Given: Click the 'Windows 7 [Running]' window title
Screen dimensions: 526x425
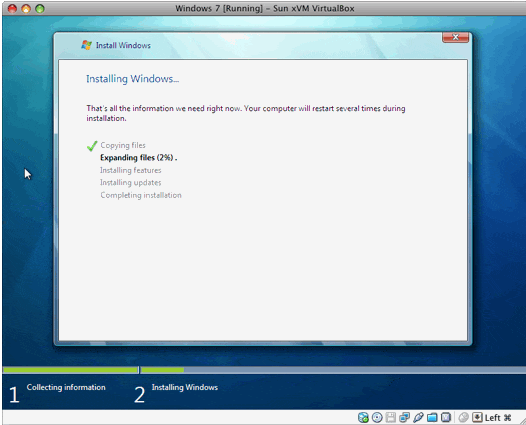Looking at the screenshot, I should [265, 8].
